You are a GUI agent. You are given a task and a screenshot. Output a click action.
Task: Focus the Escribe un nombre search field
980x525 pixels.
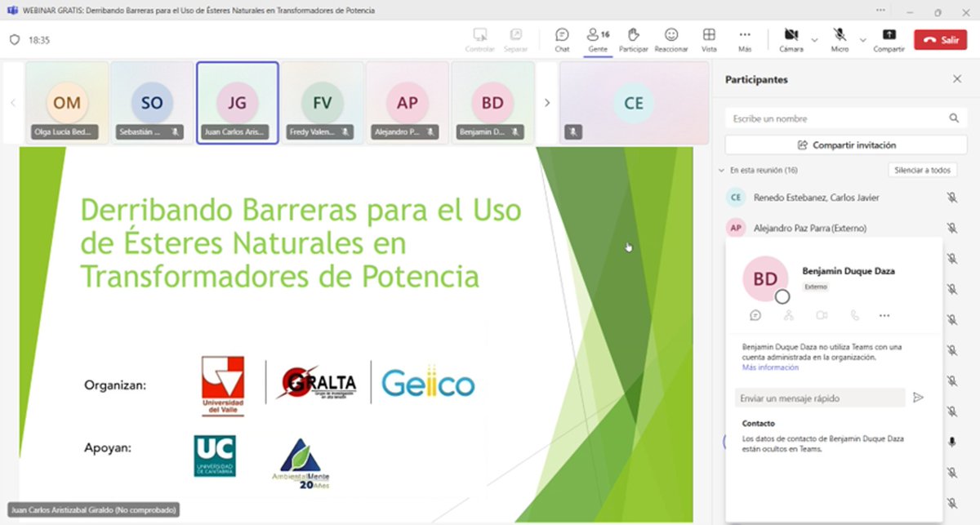tap(846, 118)
